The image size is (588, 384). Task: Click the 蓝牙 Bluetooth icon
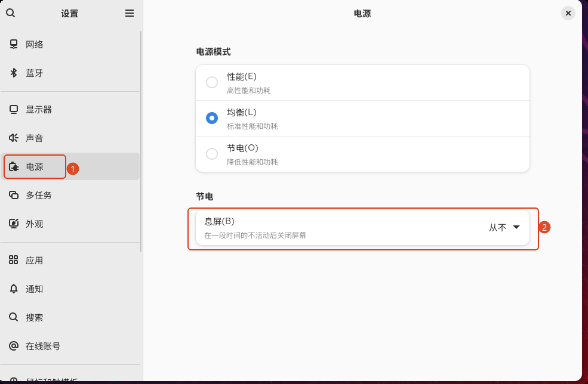14,73
